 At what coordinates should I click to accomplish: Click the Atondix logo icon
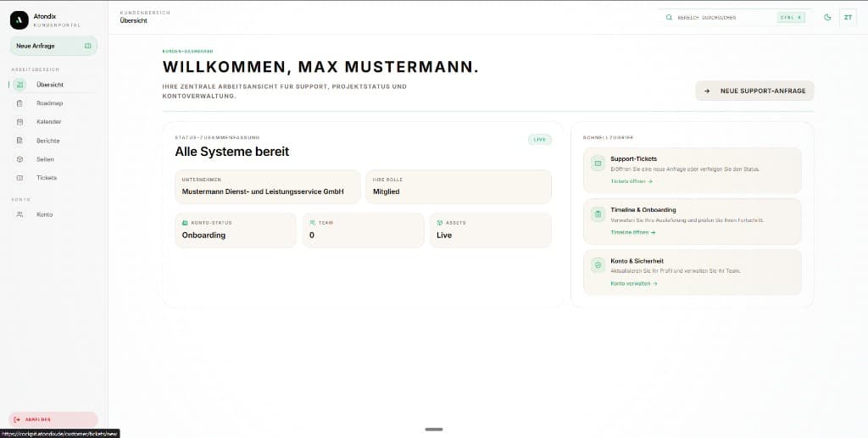pyautogui.click(x=19, y=20)
